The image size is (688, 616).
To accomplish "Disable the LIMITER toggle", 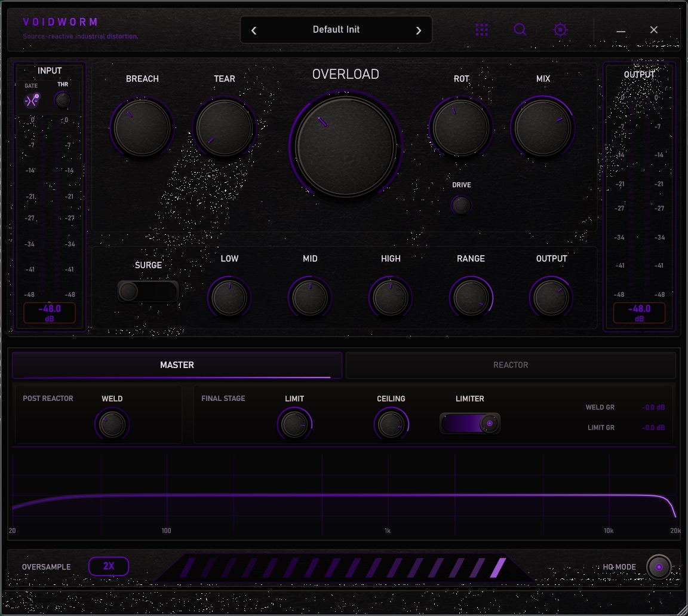I will 470,424.
